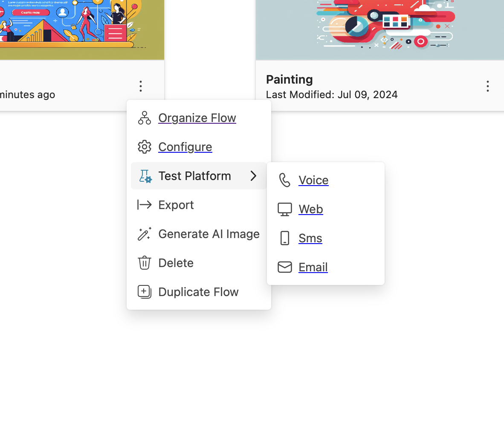Click the Web monitor icon
The width and height of the screenshot is (504, 436).
(284, 209)
